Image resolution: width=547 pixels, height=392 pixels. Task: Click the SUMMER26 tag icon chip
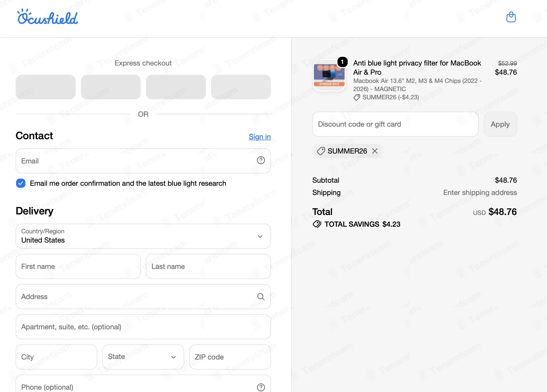point(321,151)
